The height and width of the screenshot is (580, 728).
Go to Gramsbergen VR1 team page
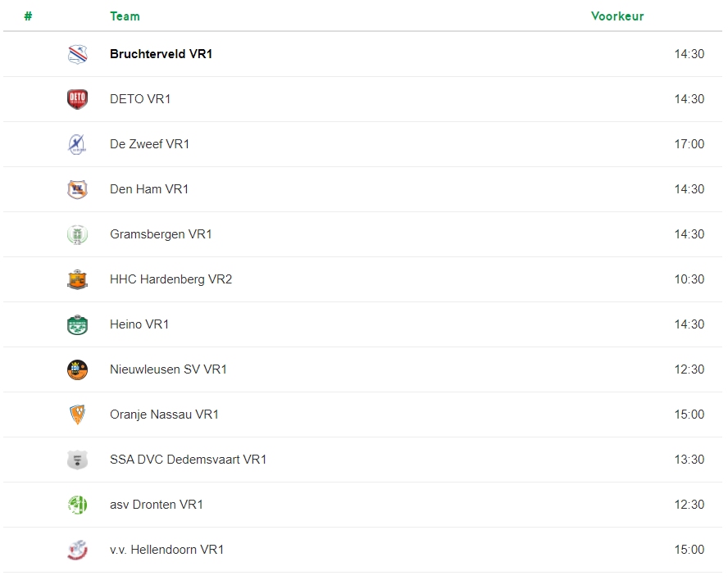click(161, 234)
